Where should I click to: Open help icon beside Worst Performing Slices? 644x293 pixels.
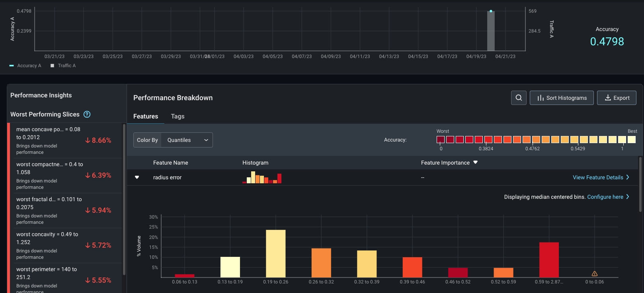[87, 114]
